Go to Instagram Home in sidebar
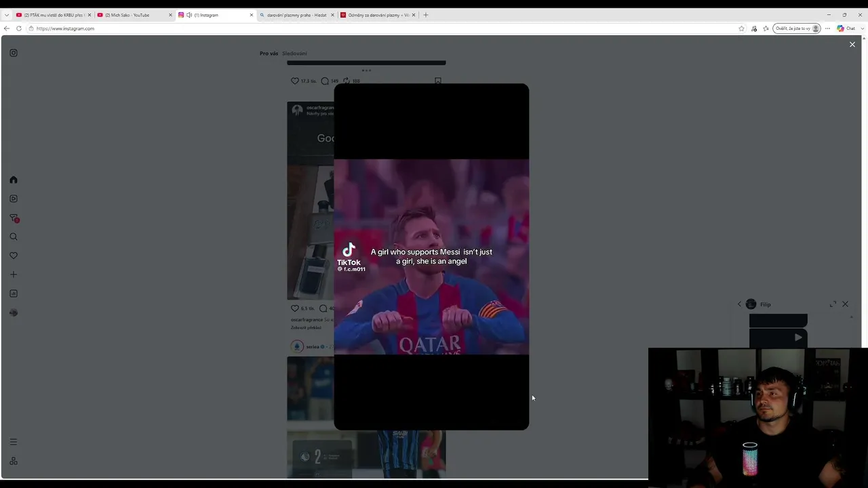The image size is (868, 488). pos(14,180)
